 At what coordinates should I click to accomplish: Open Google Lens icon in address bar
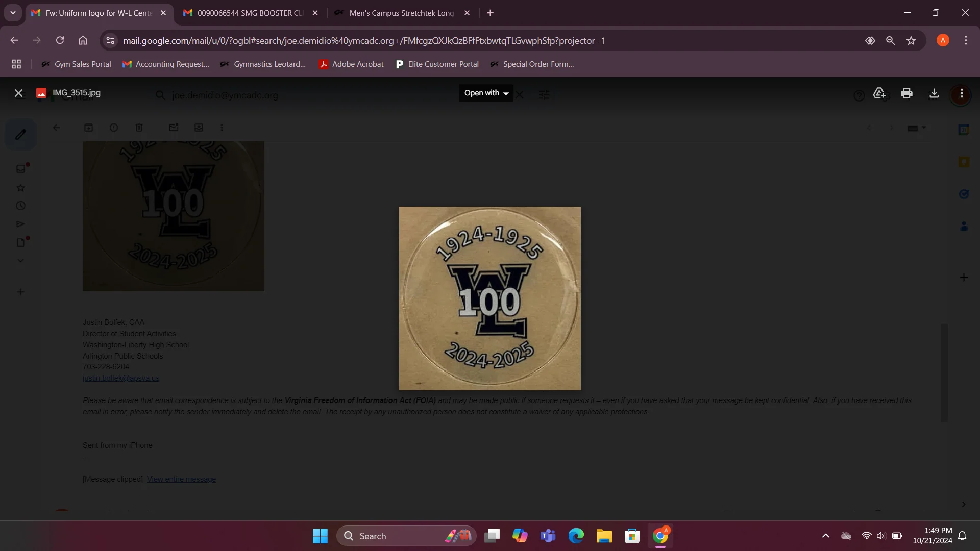(870, 41)
